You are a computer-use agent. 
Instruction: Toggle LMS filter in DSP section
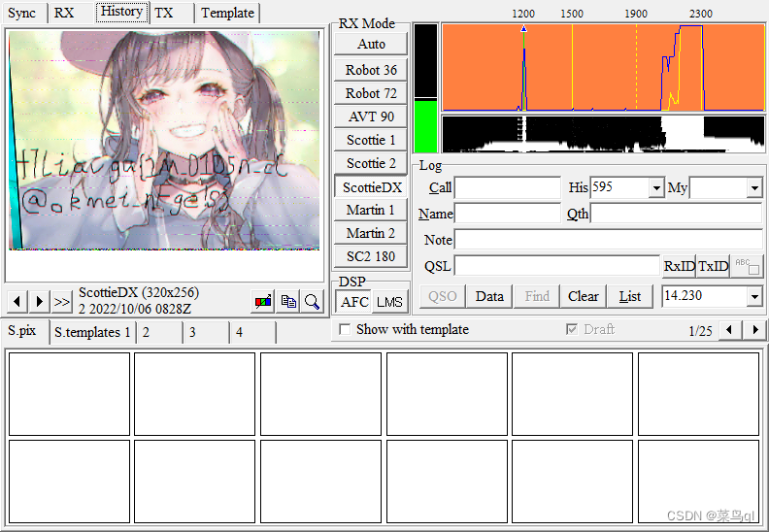click(x=390, y=301)
